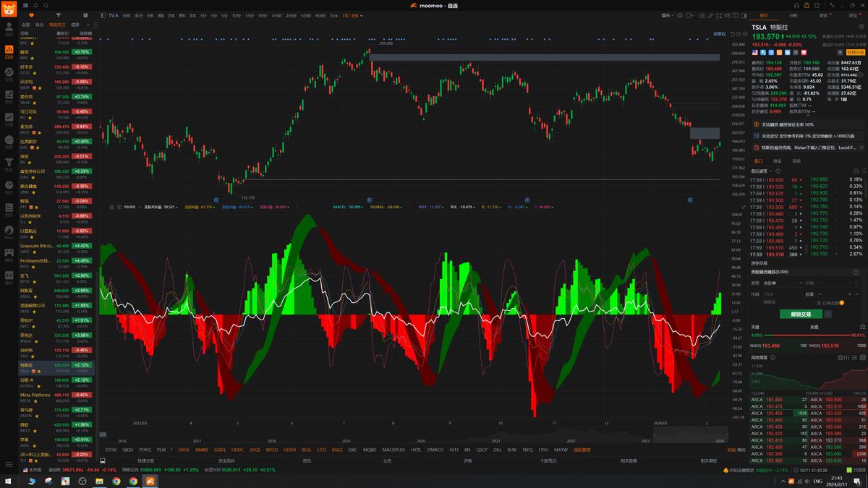Open the search magnifier in title bar

46,5
